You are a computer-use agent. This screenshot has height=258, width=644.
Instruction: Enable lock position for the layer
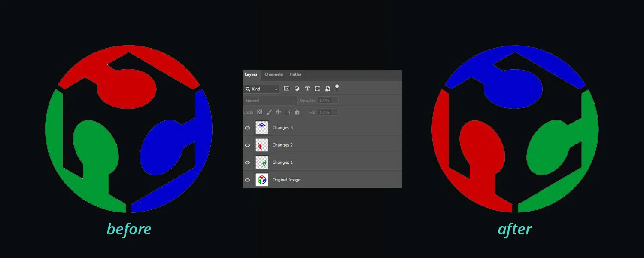point(279,112)
